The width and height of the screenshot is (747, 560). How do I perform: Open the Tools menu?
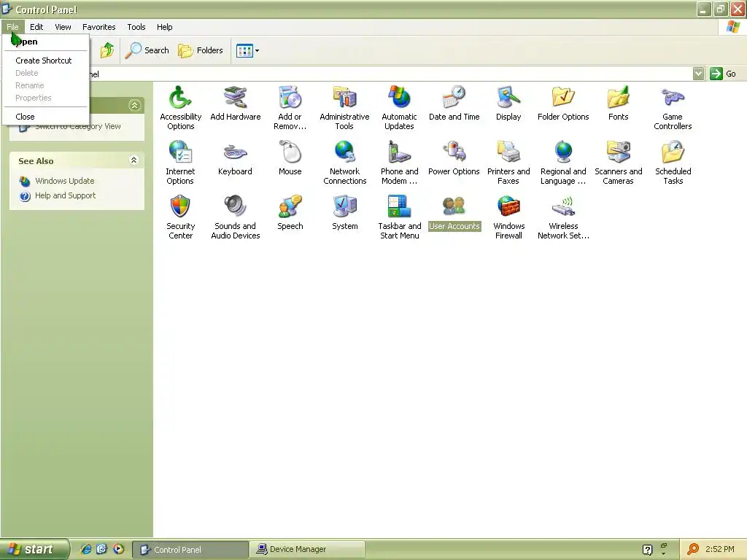(x=136, y=27)
